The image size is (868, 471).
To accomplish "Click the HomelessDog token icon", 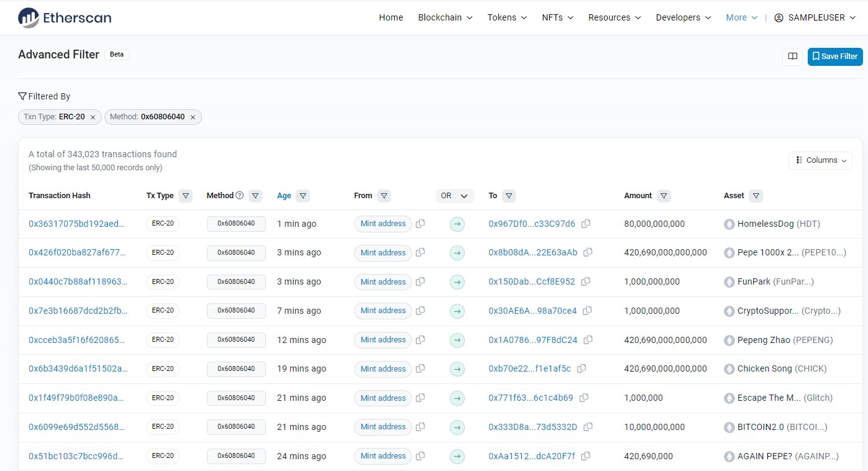I will click(x=729, y=224).
